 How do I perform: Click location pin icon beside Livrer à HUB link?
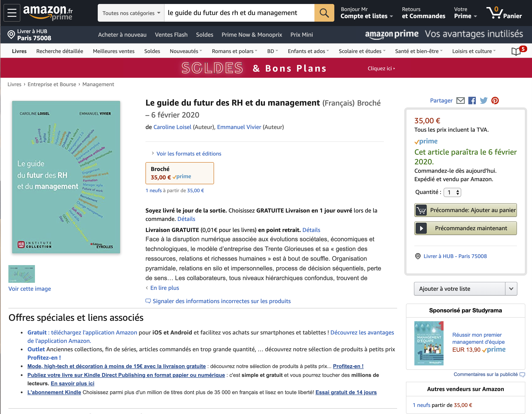(418, 256)
